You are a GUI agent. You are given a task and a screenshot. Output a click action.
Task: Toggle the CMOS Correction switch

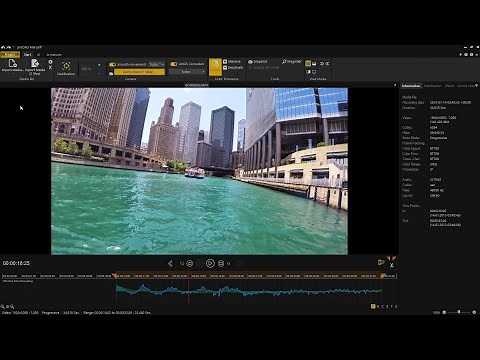pos(173,64)
